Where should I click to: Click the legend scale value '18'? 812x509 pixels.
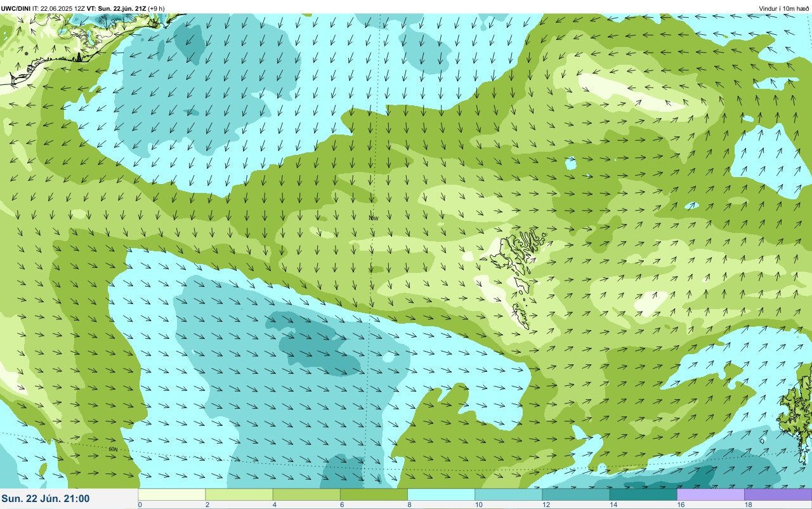tap(748, 505)
